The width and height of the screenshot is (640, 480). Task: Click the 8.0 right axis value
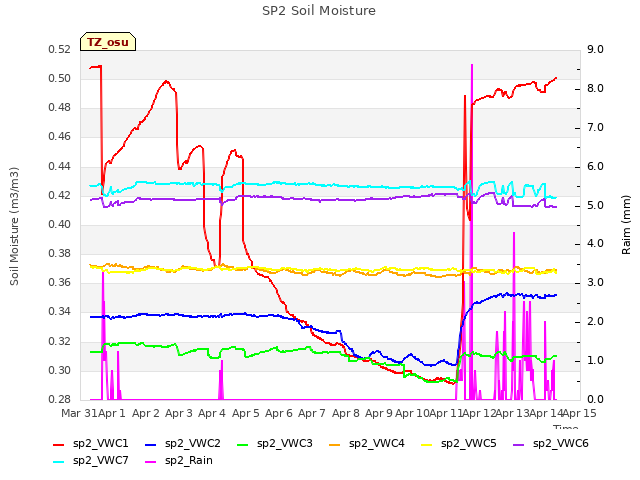(596, 89)
